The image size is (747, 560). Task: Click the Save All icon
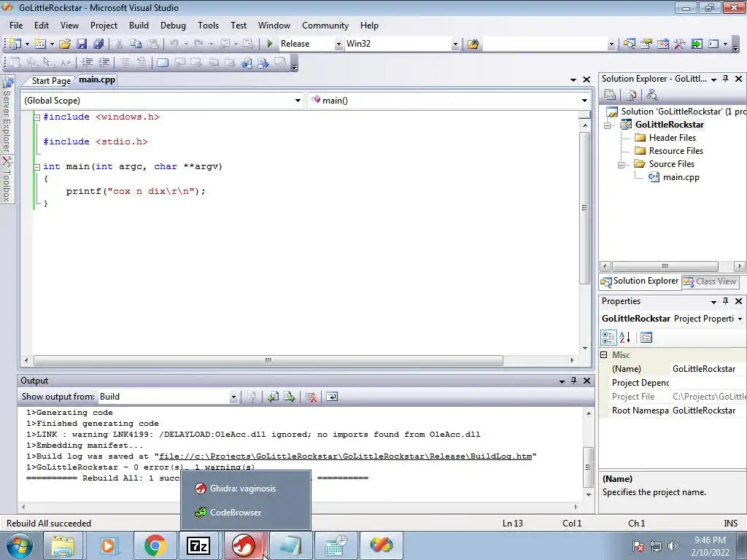(x=98, y=44)
